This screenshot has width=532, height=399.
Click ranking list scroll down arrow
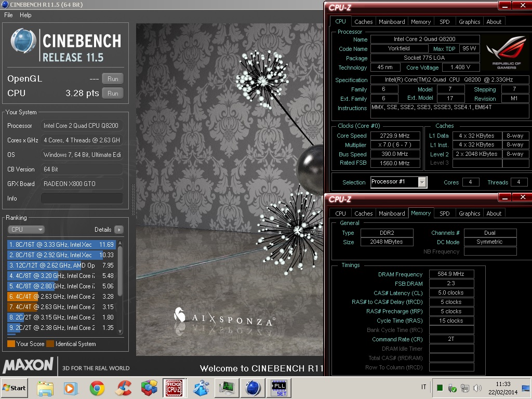tap(120, 332)
